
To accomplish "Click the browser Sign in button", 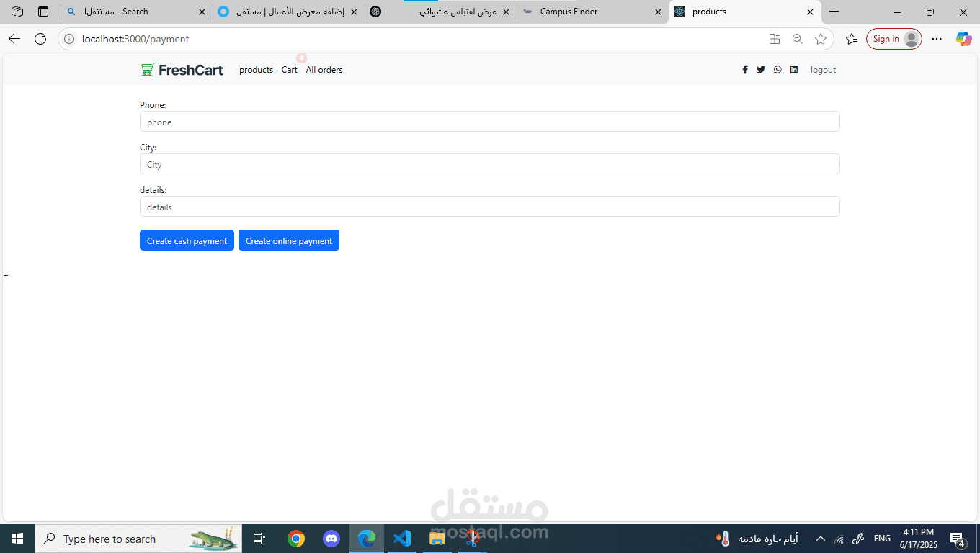I will tap(894, 39).
